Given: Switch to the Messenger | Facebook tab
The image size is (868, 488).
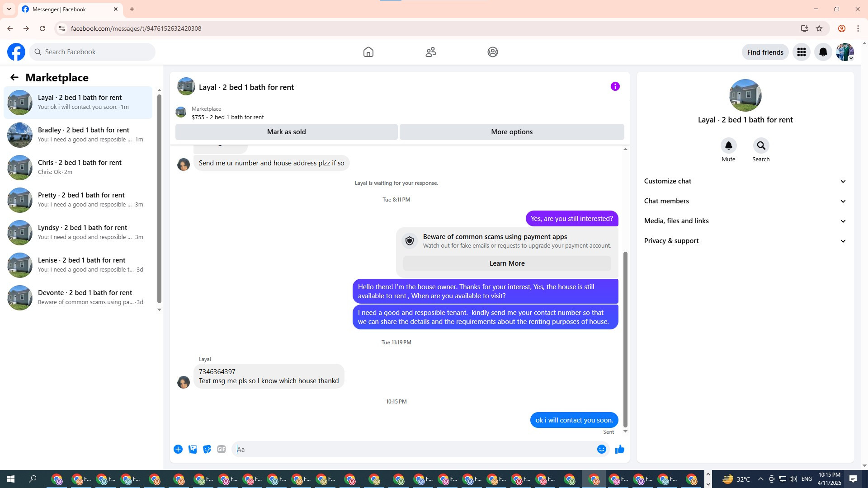Looking at the screenshot, I should click(70, 9).
